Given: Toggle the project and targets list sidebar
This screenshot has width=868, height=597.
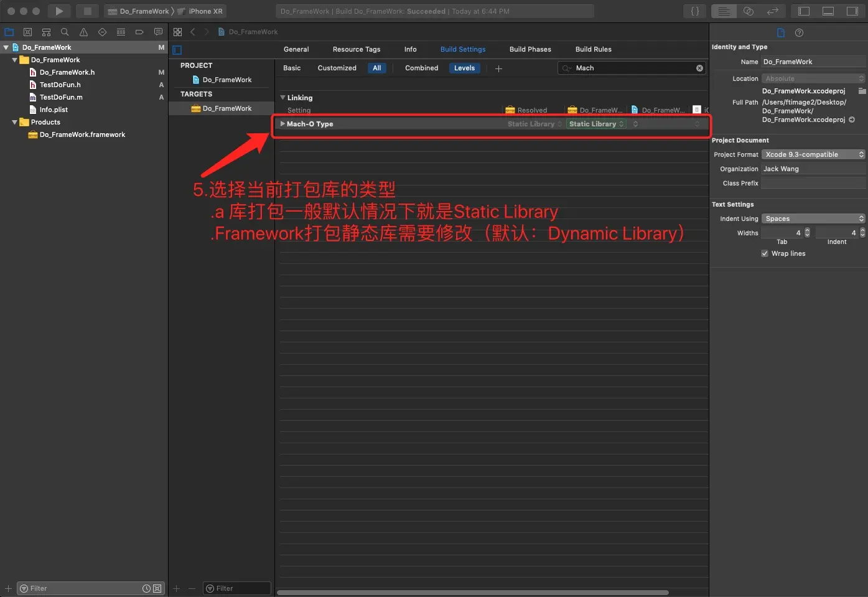Looking at the screenshot, I should 177,50.
